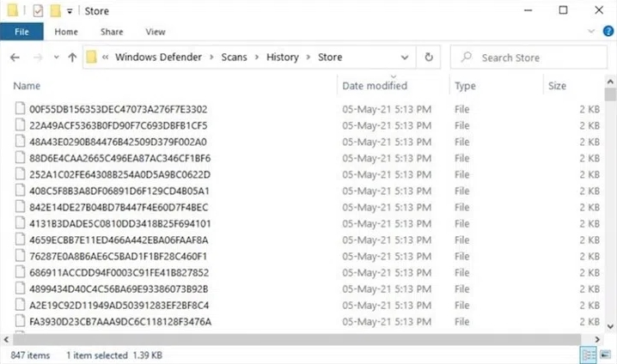This screenshot has width=617, height=364.
Task: Switch to Details view layout
Action: [x=589, y=355]
